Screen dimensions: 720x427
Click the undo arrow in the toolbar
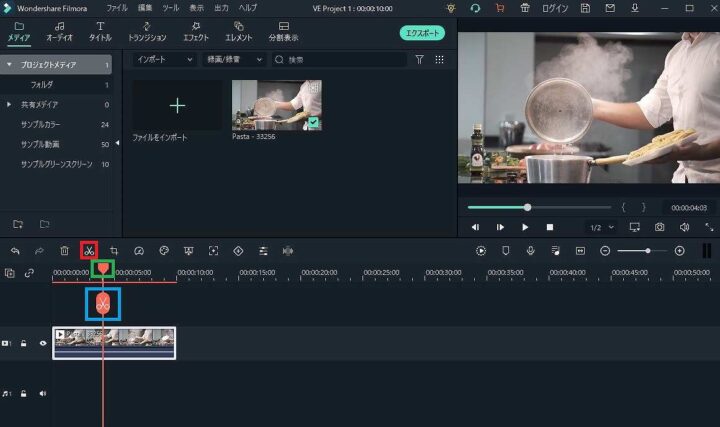pos(15,251)
